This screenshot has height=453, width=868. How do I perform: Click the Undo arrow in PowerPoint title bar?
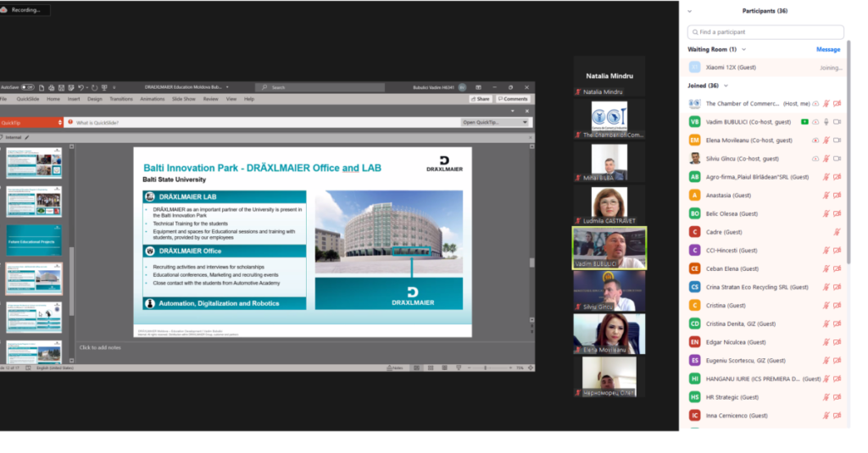[x=81, y=87]
